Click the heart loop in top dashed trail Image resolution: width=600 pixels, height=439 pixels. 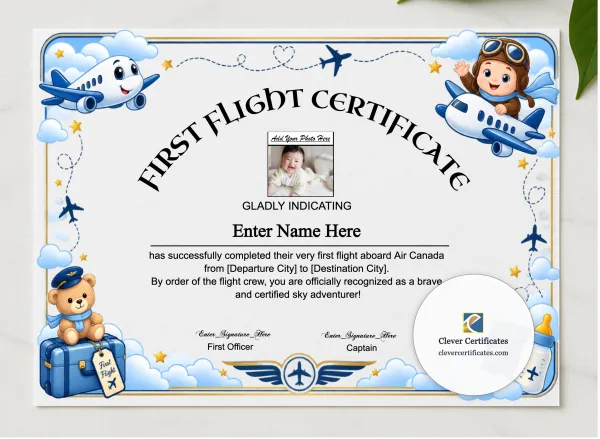(284, 54)
